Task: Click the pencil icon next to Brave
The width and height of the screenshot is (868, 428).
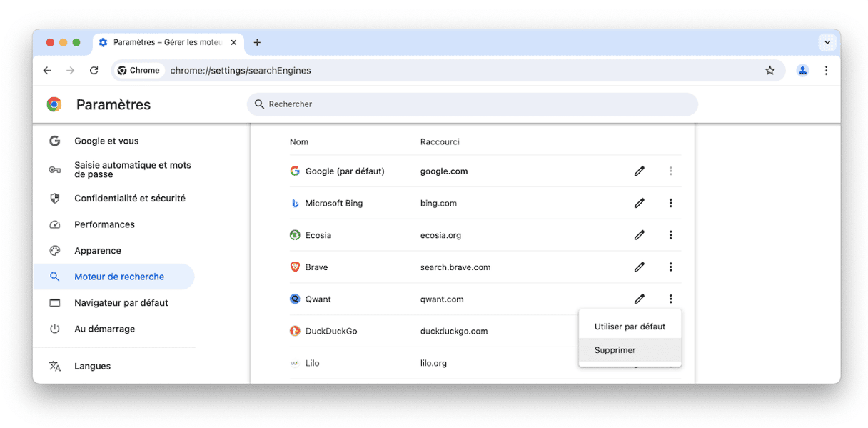Action: (x=639, y=267)
